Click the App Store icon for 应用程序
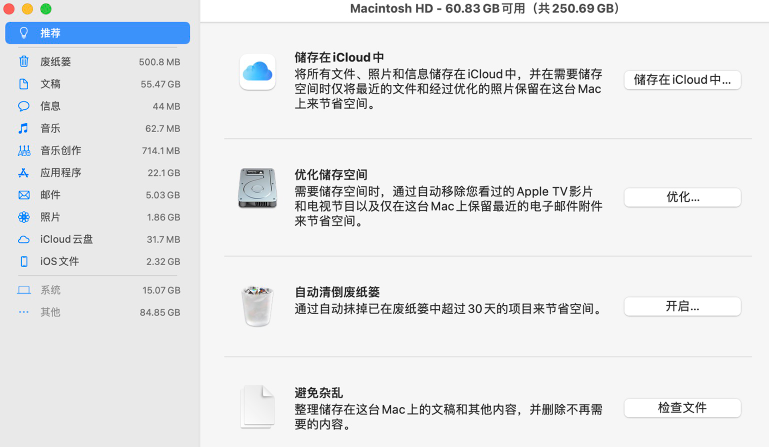 24,173
